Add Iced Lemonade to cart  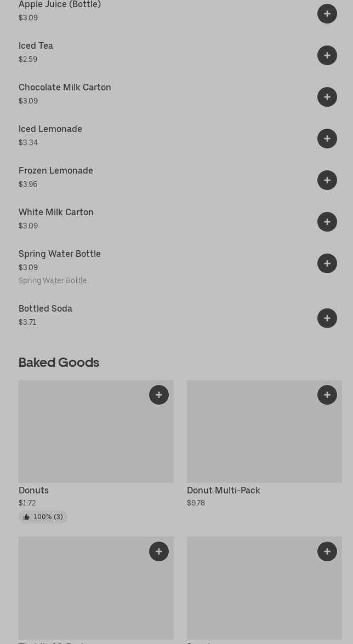click(x=327, y=139)
